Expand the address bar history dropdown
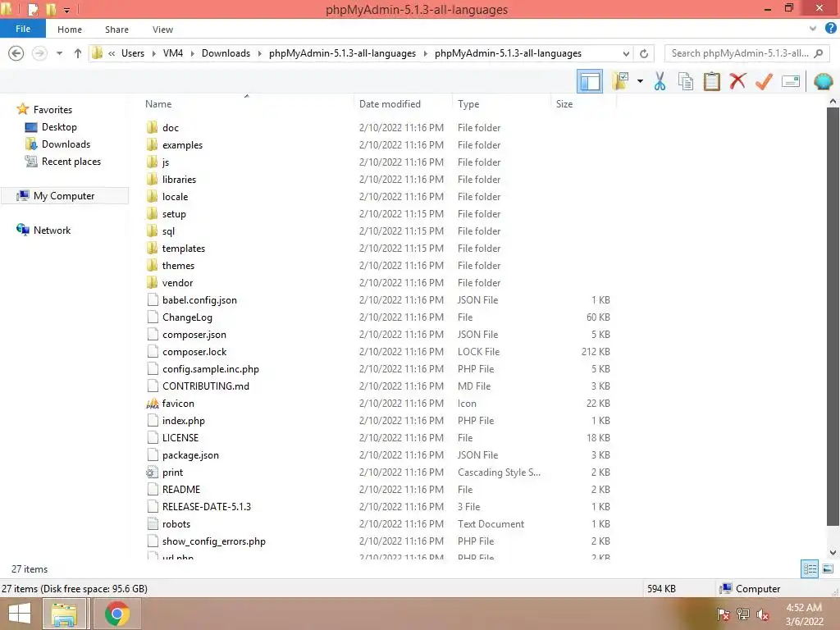The width and height of the screenshot is (840, 630). 626,53
